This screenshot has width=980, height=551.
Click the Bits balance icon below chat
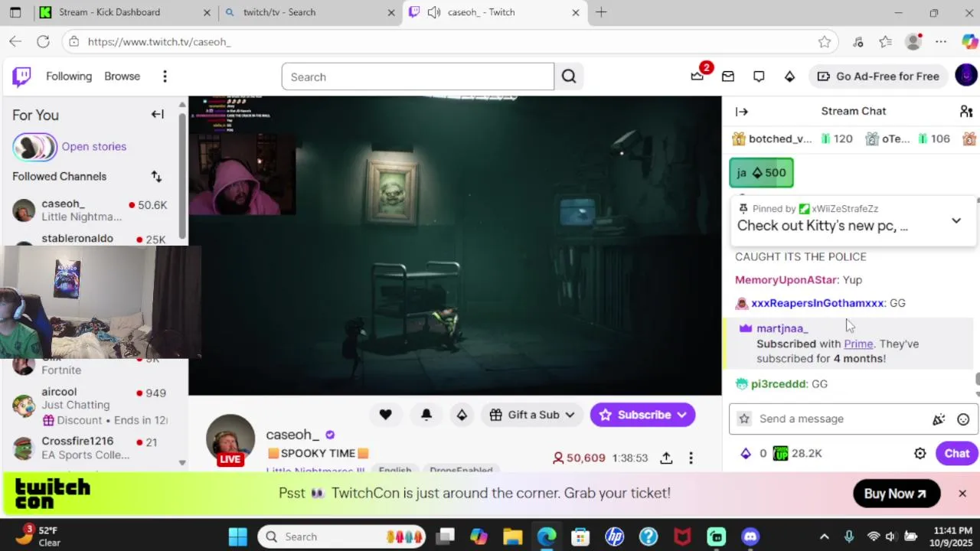point(746,454)
